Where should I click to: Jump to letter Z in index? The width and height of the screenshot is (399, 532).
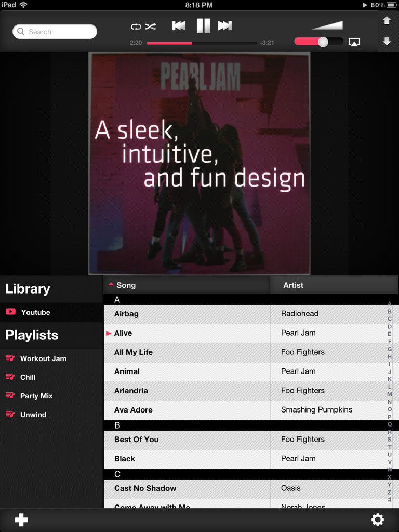(x=390, y=492)
